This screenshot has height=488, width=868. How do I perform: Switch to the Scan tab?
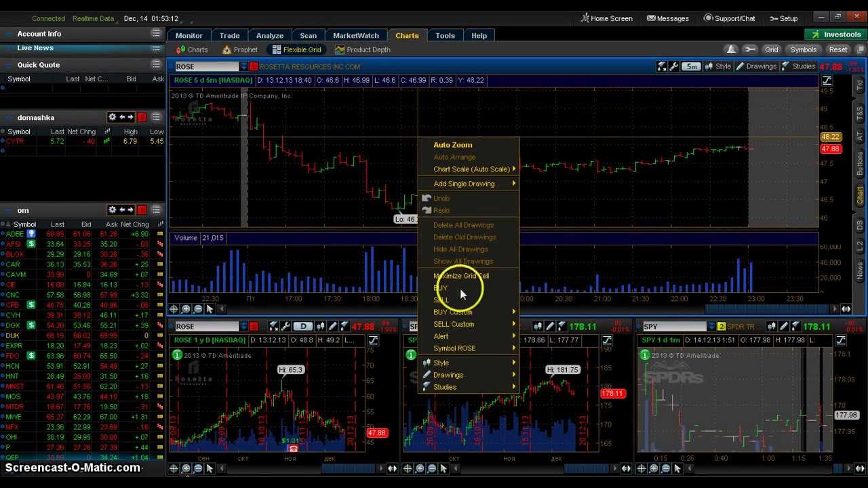pyautogui.click(x=308, y=35)
